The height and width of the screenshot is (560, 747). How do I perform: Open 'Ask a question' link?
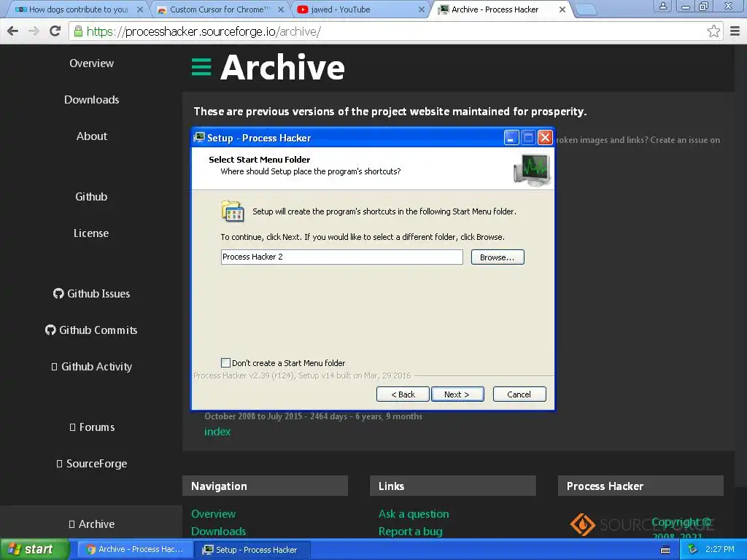click(x=414, y=514)
